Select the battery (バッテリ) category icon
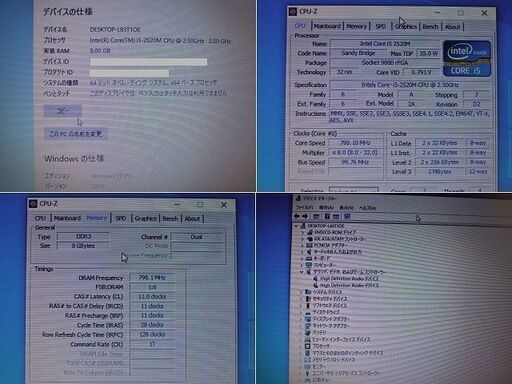512x384 pixels. tap(308, 332)
